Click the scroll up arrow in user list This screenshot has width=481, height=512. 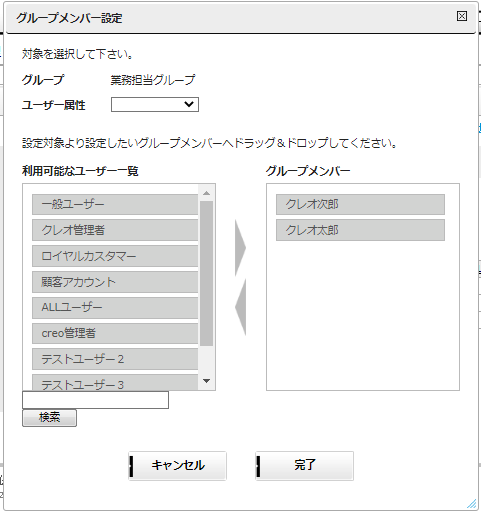[206, 193]
